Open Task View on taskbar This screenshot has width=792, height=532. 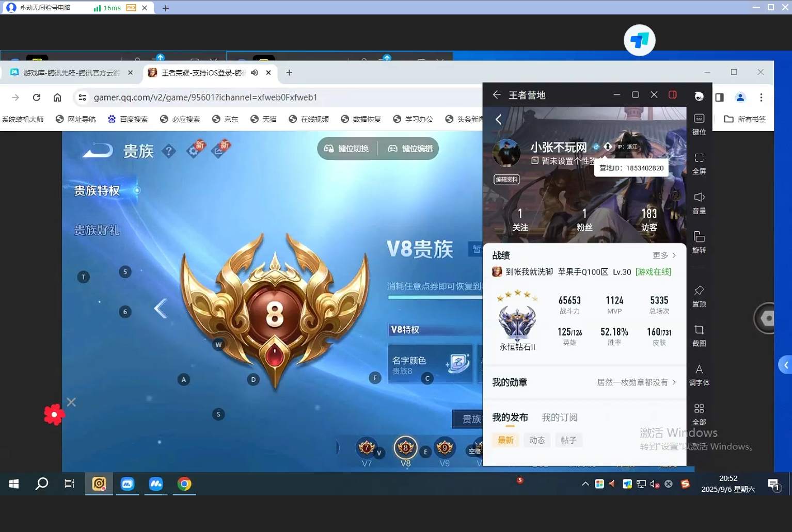[69, 484]
